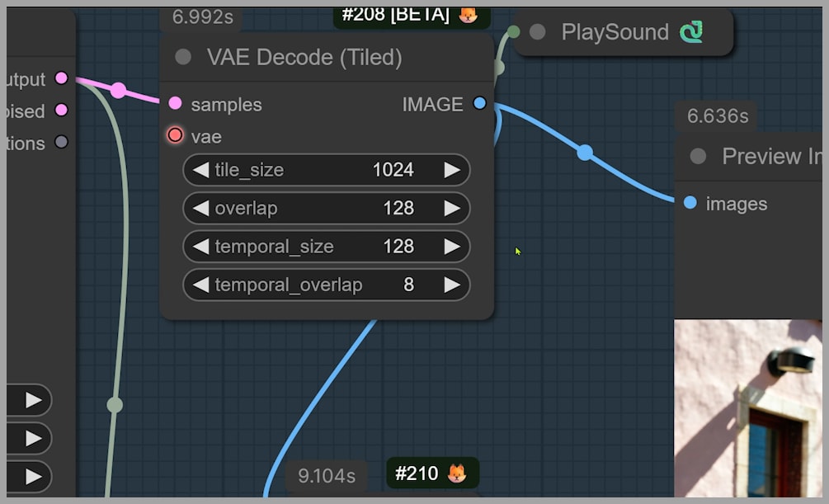Image resolution: width=829 pixels, height=504 pixels.
Task: Increase temporal_overlap with right arrow
Action: 451,285
